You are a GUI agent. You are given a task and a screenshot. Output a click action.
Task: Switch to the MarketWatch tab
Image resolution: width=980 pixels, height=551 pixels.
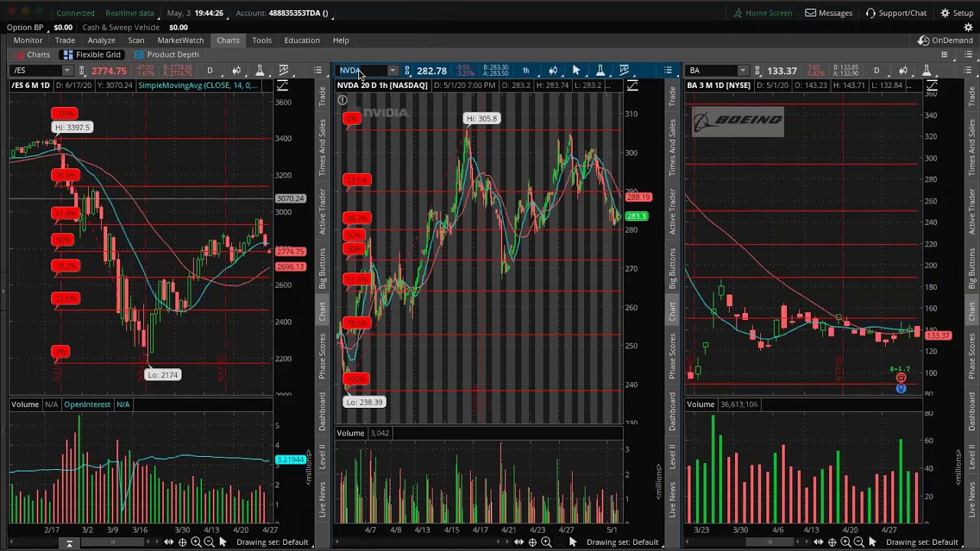(x=181, y=41)
